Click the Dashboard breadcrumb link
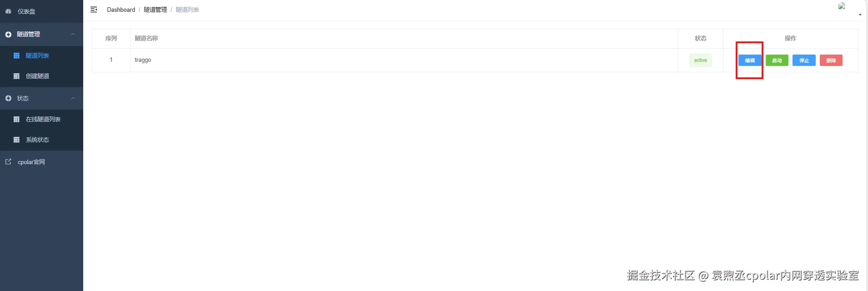The width and height of the screenshot is (868, 291). click(121, 10)
